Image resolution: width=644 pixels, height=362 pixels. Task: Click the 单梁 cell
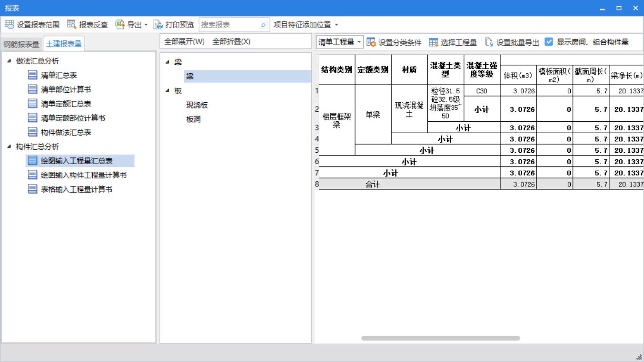pyautogui.click(x=373, y=115)
